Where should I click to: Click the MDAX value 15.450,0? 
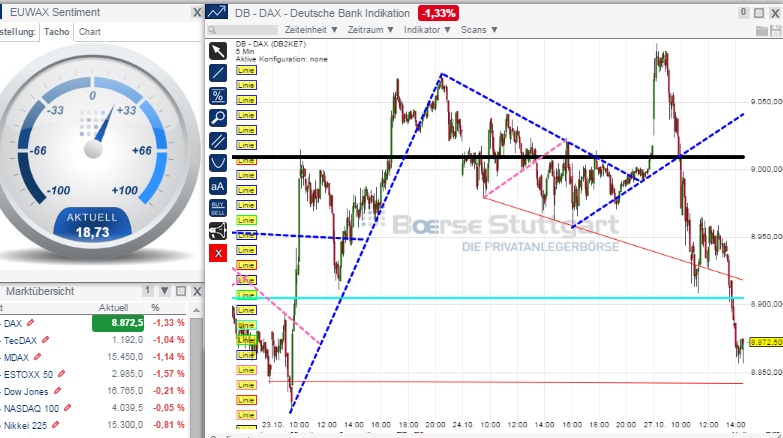pyautogui.click(x=125, y=357)
